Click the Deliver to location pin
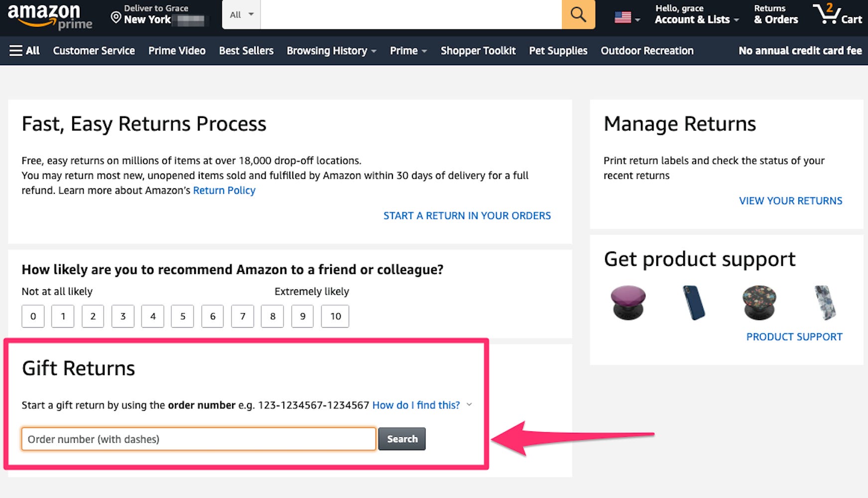The width and height of the screenshot is (868, 498). [116, 18]
